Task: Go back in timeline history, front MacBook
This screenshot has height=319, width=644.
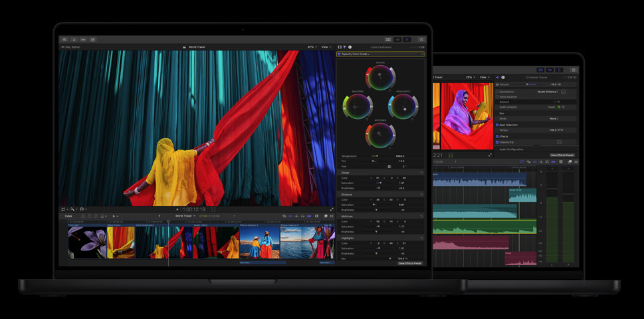Action: pos(160,216)
